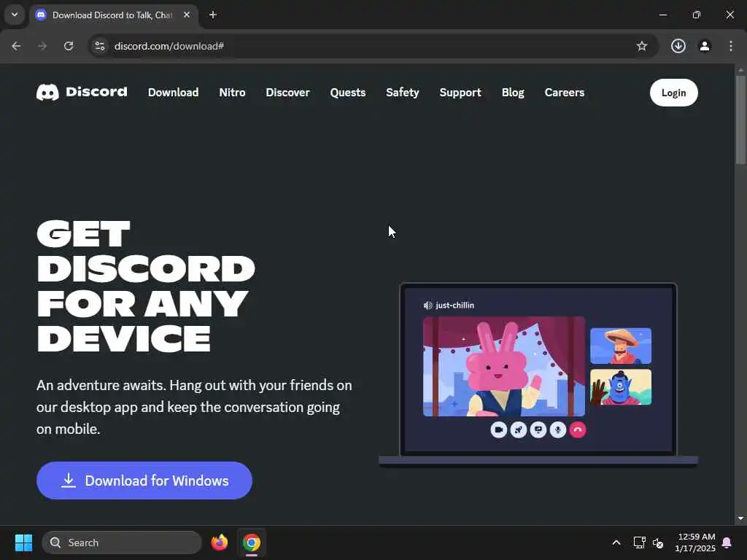
Task: Expand the hidden system tray icons chevron
Action: (616, 542)
